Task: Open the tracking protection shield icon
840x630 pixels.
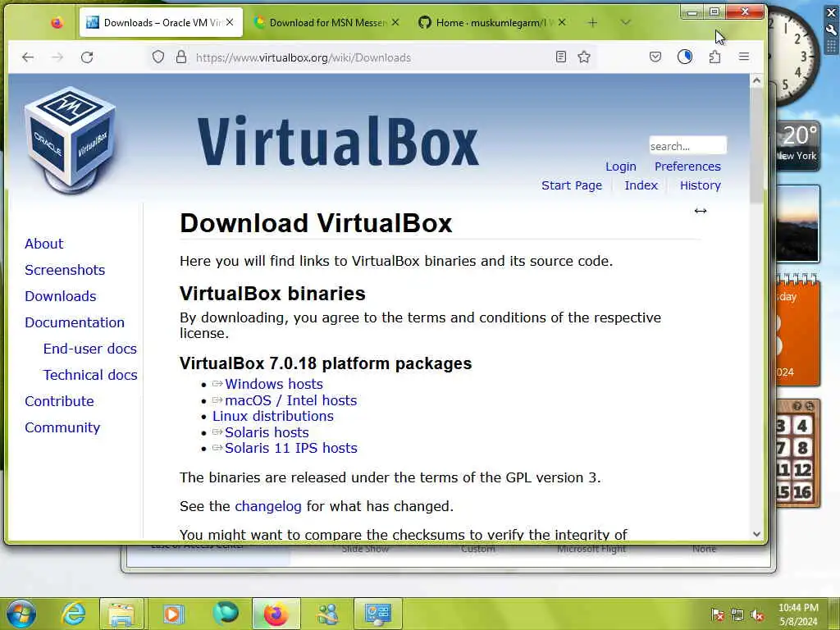Action: click(x=158, y=57)
